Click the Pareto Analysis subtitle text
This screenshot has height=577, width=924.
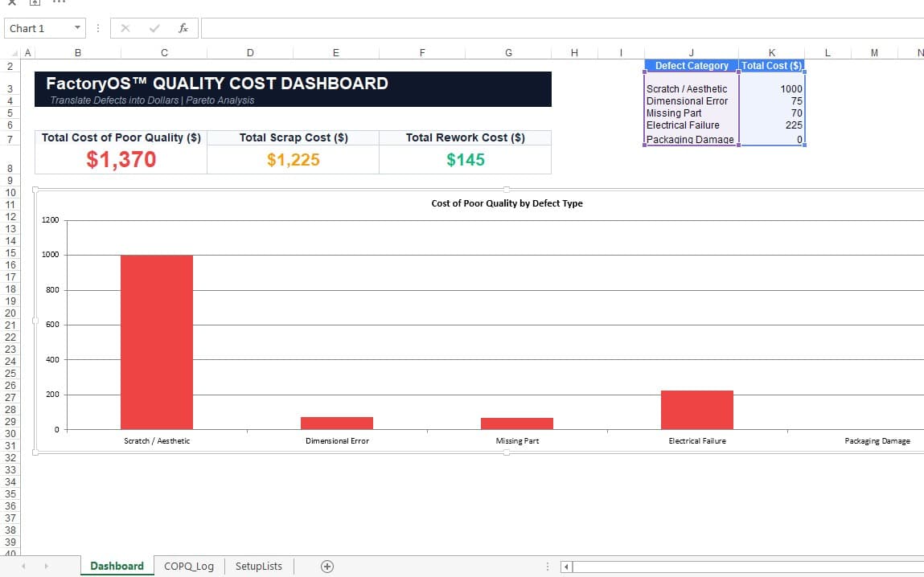(x=220, y=100)
